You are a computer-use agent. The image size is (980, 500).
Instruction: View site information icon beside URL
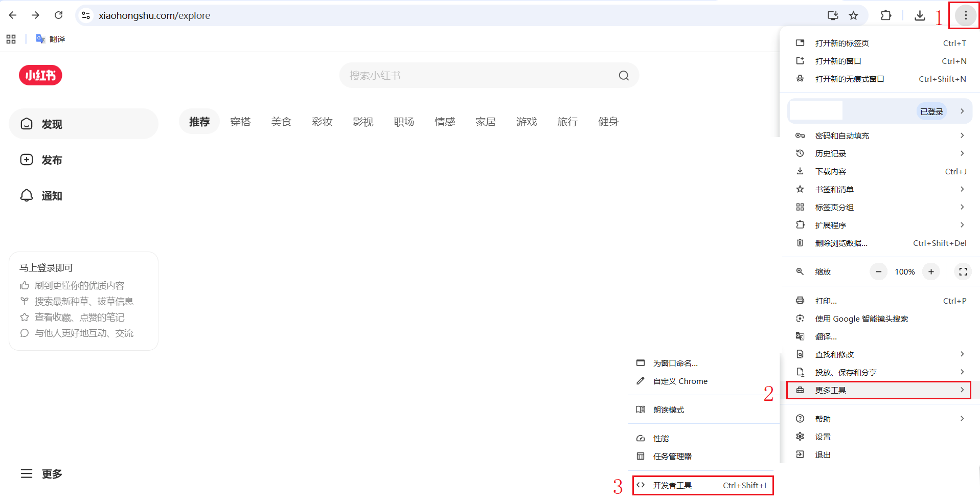(86, 15)
